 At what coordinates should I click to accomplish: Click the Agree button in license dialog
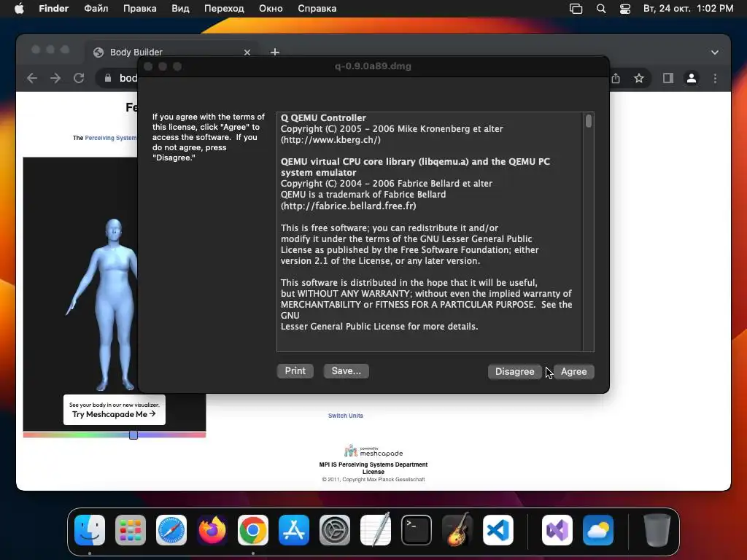573,371
